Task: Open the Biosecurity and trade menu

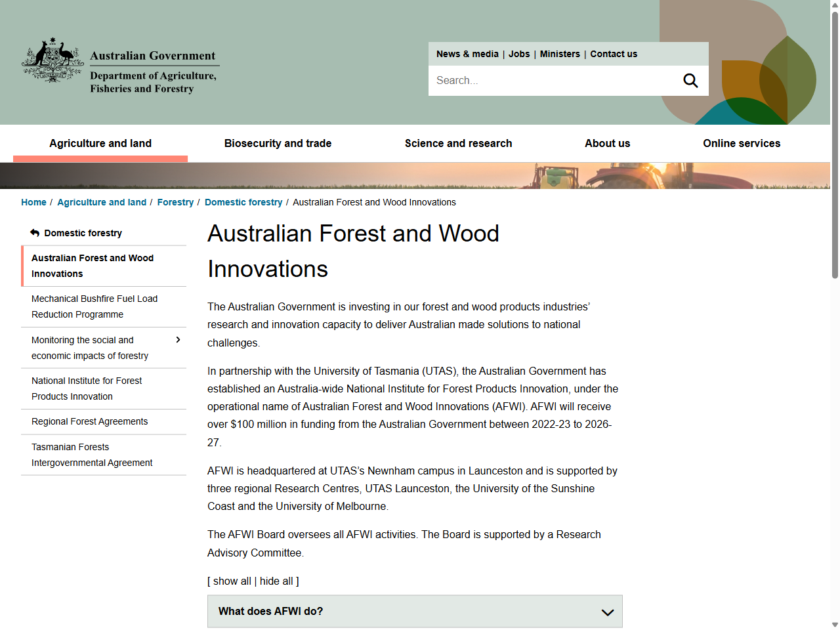Action: click(x=278, y=143)
